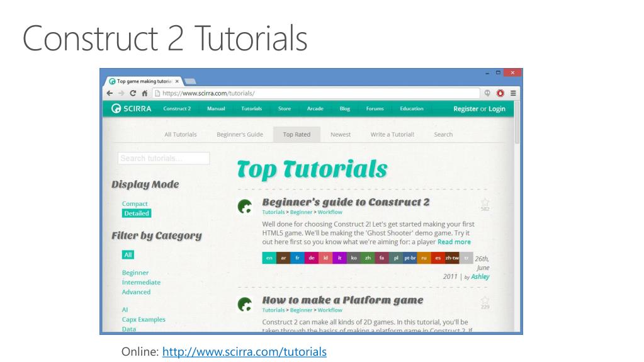Open the Chrome hamburger menu
The width and height of the screenshot is (644, 362).
(513, 93)
